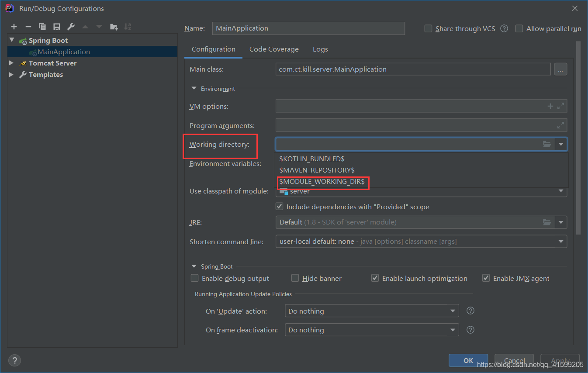Switch to Logs tab

click(x=320, y=49)
